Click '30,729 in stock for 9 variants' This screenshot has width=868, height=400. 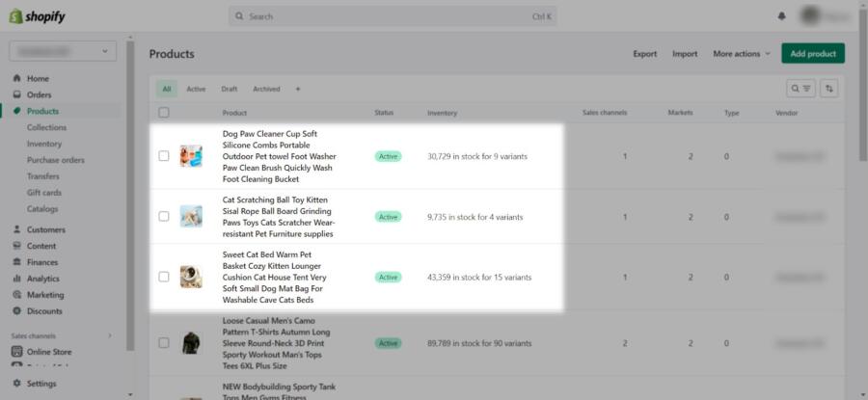pyautogui.click(x=477, y=156)
